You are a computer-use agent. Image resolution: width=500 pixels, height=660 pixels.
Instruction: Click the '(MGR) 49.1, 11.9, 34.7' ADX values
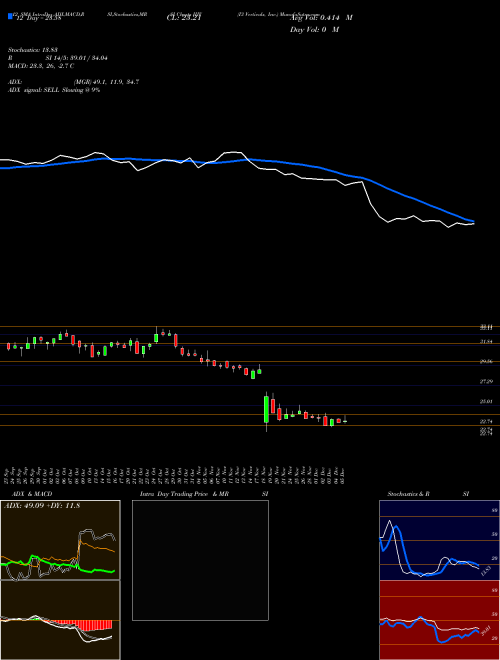coord(106,82)
